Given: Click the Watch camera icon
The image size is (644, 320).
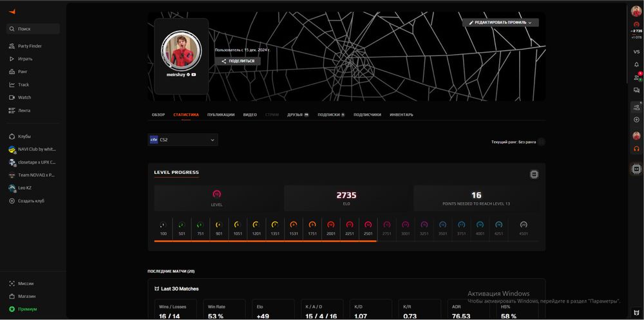Looking at the screenshot, I should point(12,97).
